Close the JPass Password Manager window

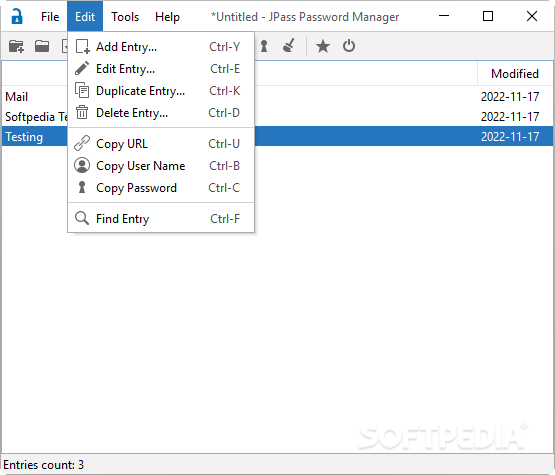532,16
